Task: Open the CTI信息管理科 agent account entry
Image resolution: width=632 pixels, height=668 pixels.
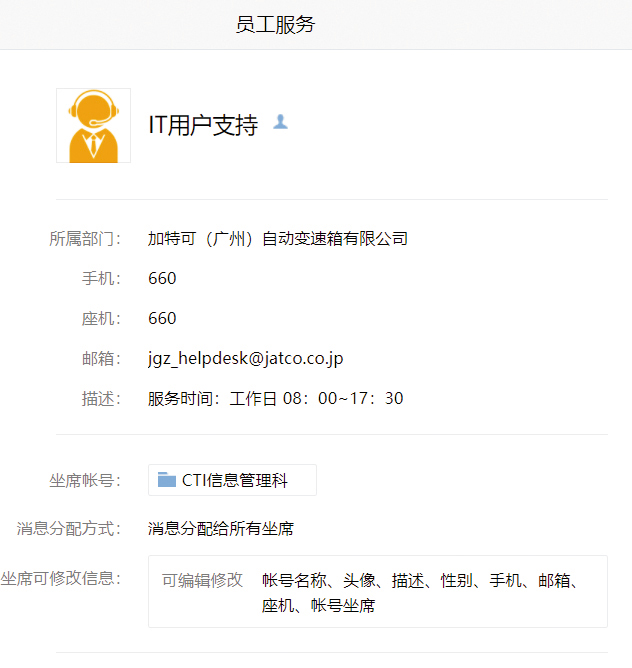Action: 234,480
